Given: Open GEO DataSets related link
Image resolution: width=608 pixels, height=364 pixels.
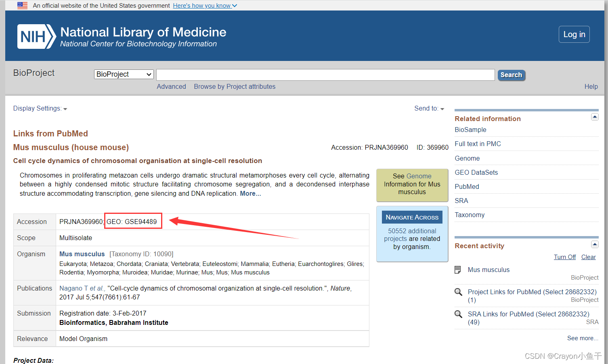Looking at the screenshot, I should (x=476, y=173).
